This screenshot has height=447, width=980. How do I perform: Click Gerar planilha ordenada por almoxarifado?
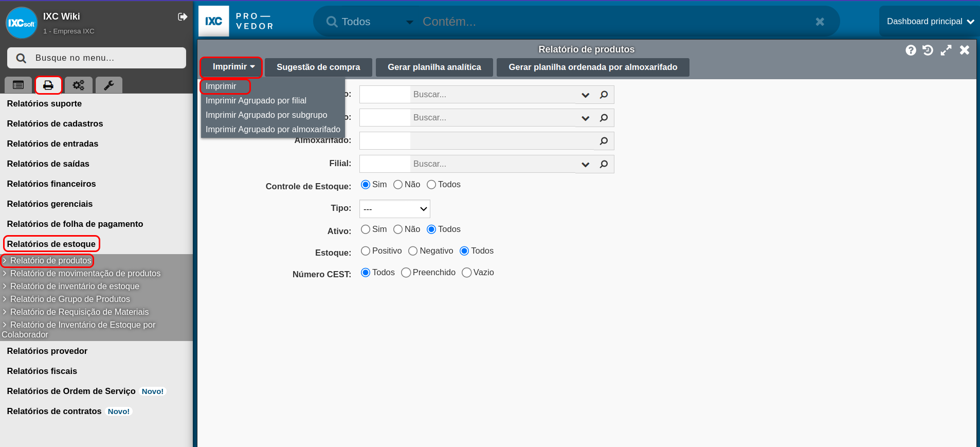(x=593, y=67)
